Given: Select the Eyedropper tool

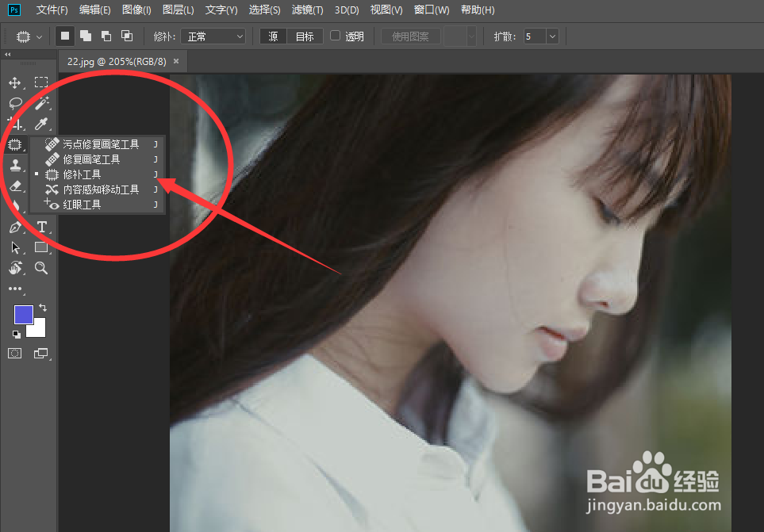Looking at the screenshot, I should [41, 124].
